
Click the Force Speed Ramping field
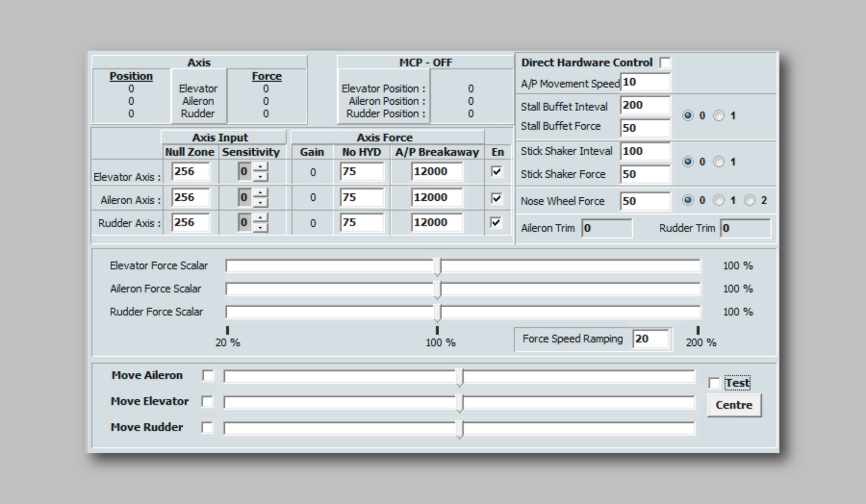pyautogui.click(x=649, y=339)
